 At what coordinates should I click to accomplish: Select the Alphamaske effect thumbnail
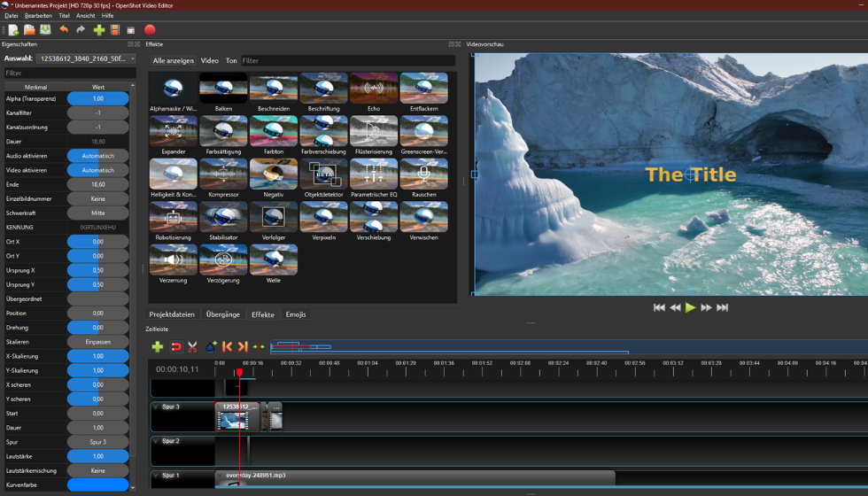(174, 88)
